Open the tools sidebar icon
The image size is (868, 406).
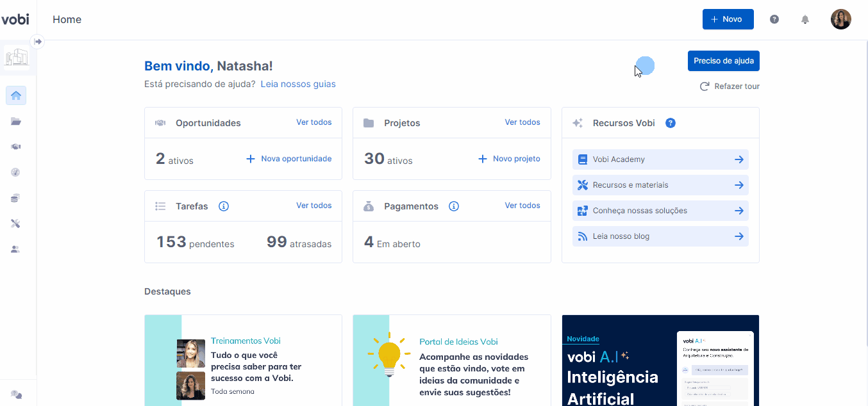point(16,223)
